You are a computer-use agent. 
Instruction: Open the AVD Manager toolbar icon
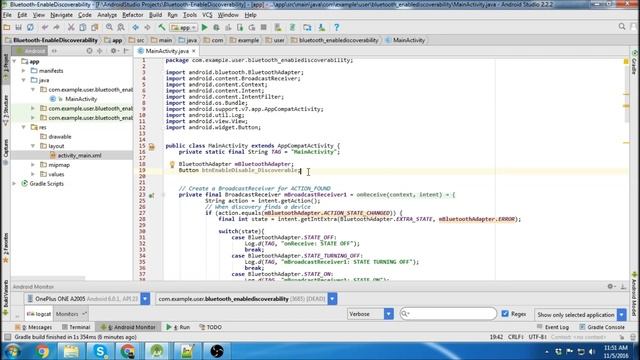point(278,27)
